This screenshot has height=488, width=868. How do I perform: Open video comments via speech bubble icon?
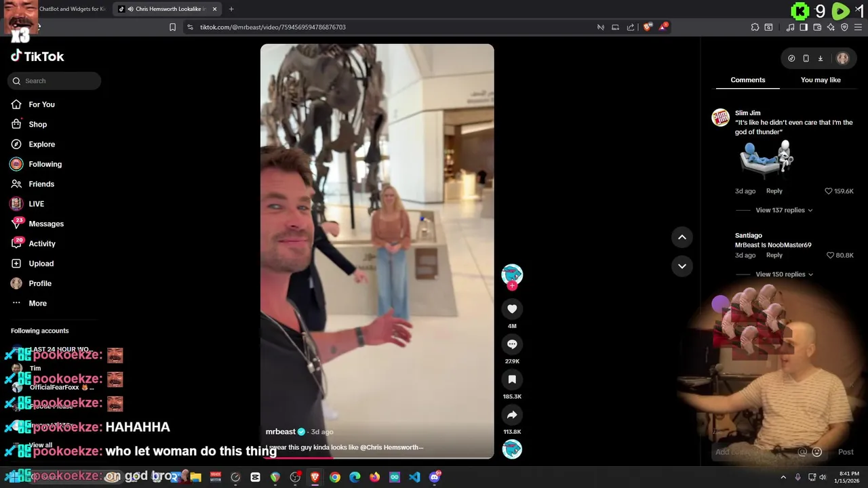tap(512, 344)
